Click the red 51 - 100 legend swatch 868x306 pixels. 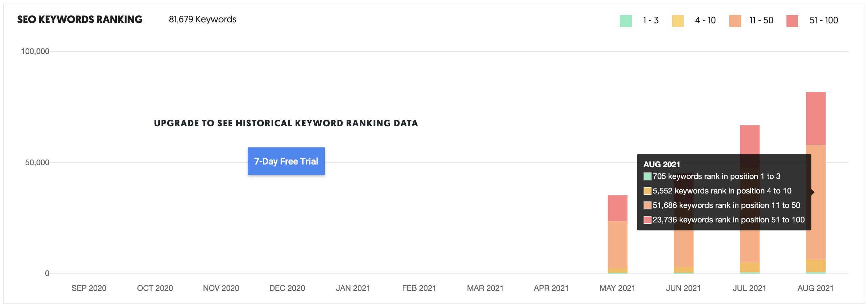[792, 20]
